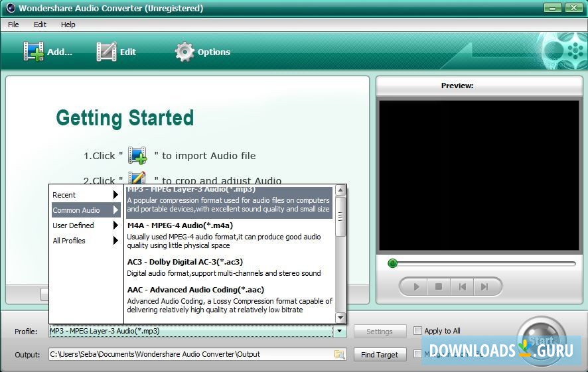The image size is (588, 372).
Task: Click the import-audio icon in Getting Started
Action: coord(137,155)
